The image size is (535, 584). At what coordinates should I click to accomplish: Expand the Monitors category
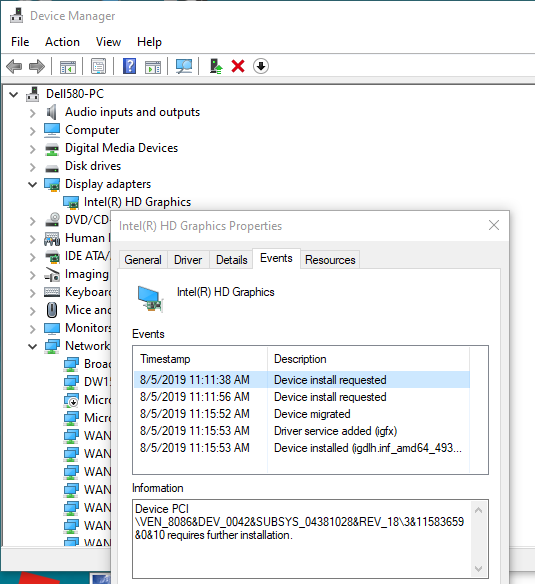pos(32,328)
